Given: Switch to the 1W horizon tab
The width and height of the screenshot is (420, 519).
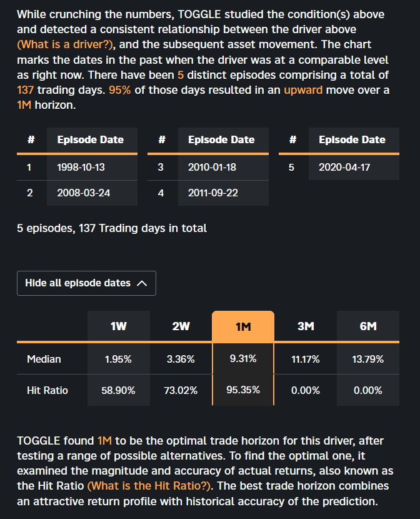Looking at the screenshot, I should tap(119, 326).
